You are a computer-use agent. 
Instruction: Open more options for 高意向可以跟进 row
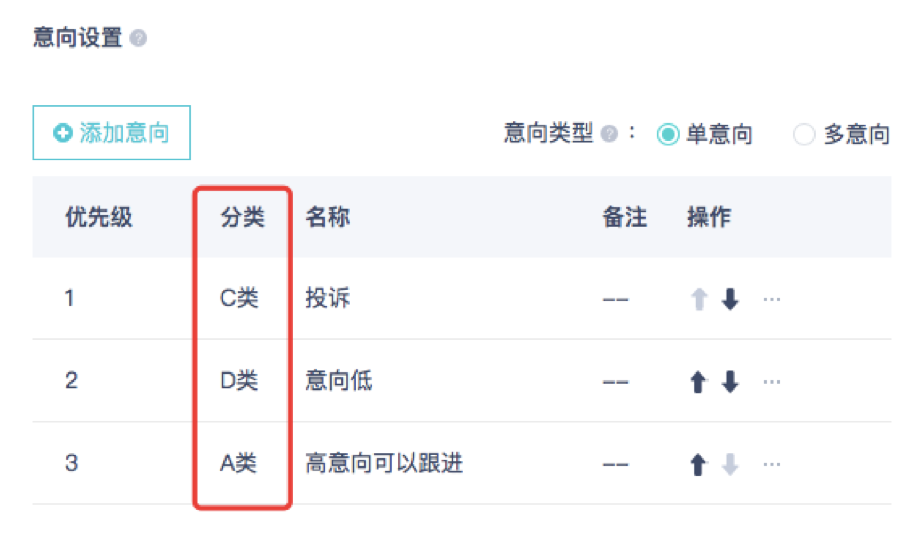[771, 464]
